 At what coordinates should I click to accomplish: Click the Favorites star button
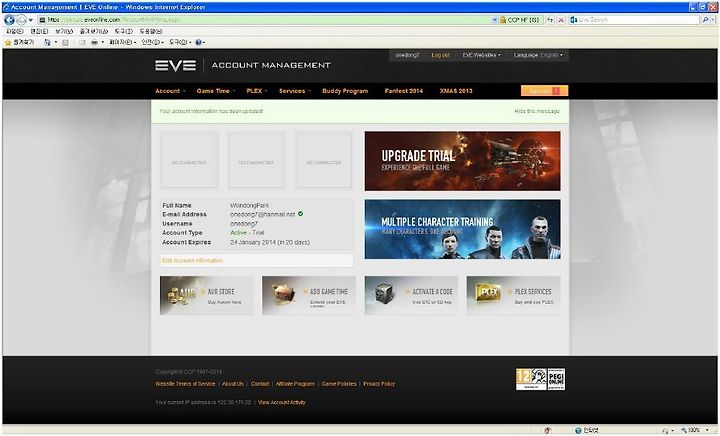coord(19,42)
